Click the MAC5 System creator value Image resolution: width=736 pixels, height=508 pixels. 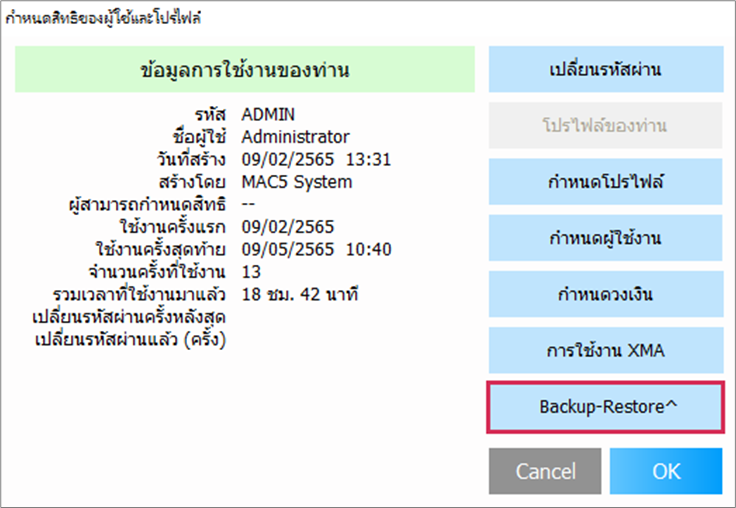pos(297,182)
